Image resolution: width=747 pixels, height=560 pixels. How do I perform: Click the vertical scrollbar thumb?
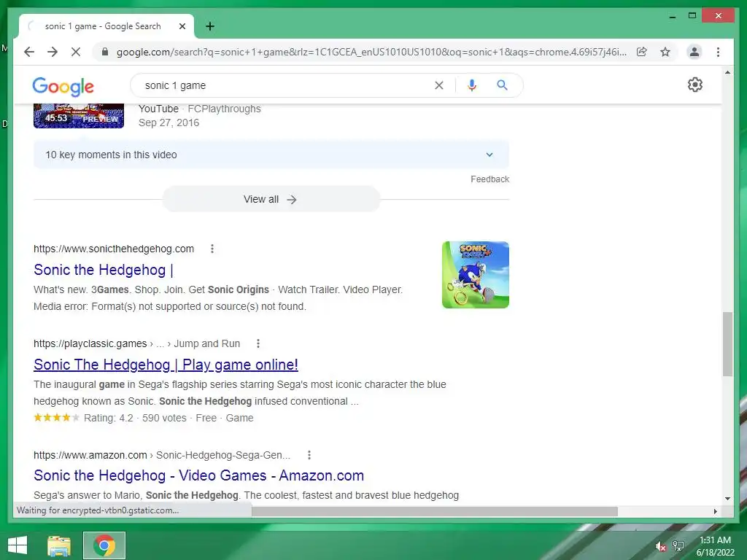coord(727,344)
